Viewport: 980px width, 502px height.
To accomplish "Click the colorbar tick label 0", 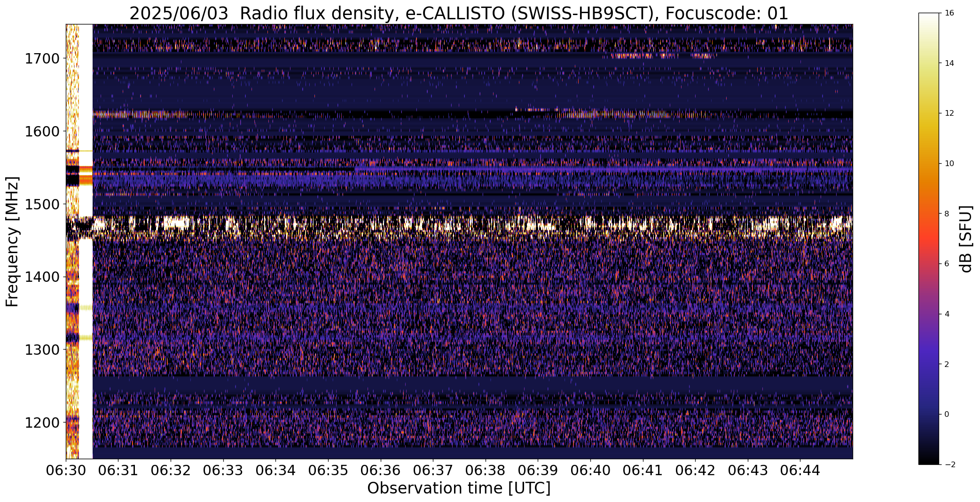I will (947, 414).
